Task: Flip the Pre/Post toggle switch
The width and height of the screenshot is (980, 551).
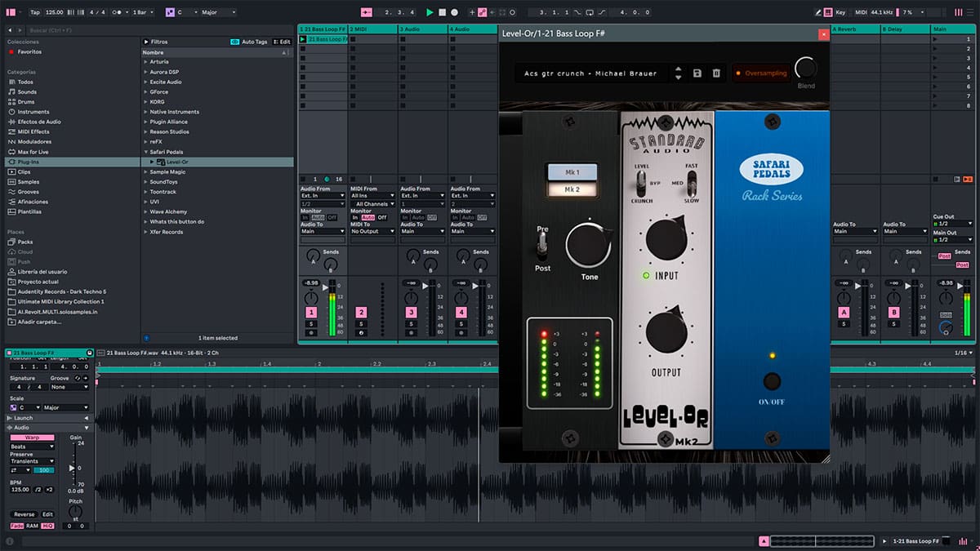Action: (542, 247)
